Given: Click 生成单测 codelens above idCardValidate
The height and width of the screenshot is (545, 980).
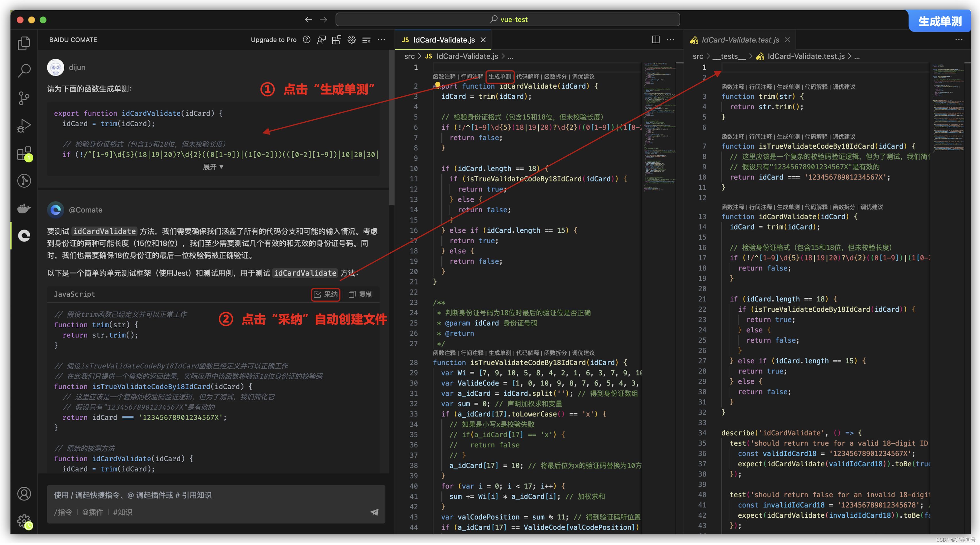Looking at the screenshot, I should 500,76.
